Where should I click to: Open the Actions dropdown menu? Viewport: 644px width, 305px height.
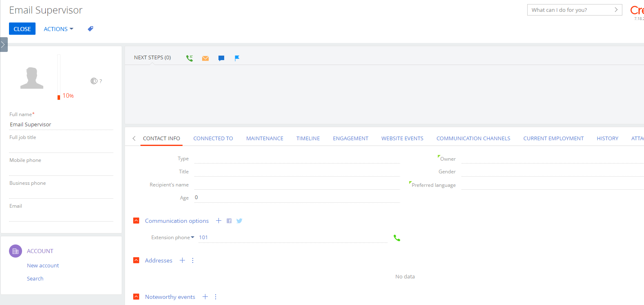(58, 29)
